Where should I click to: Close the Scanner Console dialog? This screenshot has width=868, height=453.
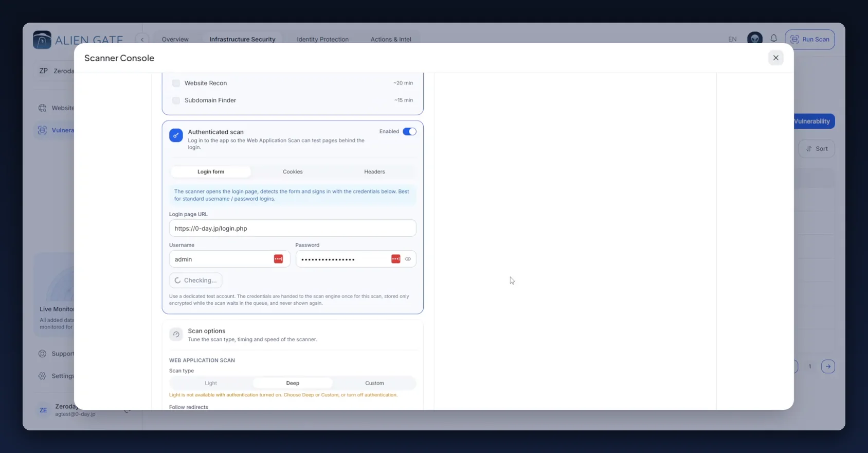(775, 58)
